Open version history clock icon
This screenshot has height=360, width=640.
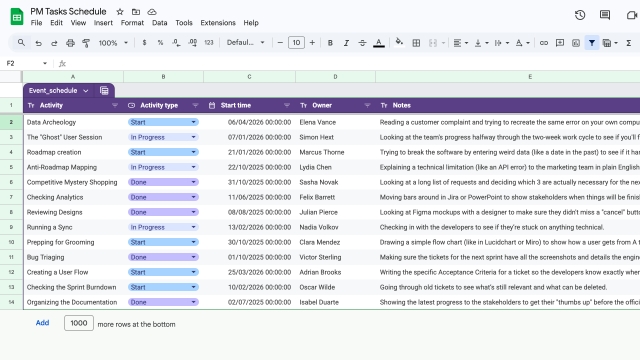click(x=580, y=15)
